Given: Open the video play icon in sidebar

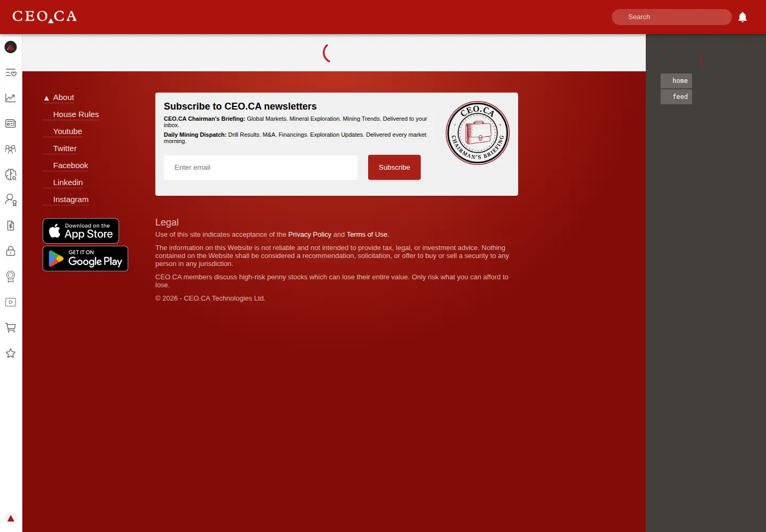Looking at the screenshot, I should click(x=11, y=302).
